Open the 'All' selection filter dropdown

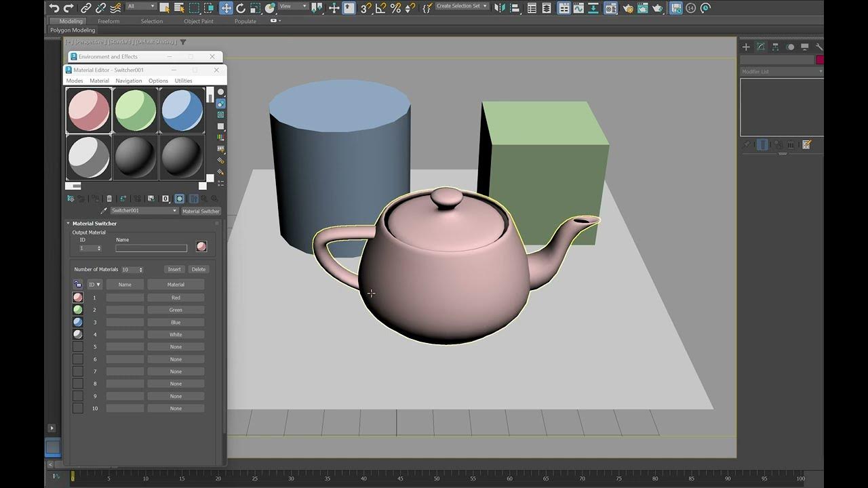142,6
